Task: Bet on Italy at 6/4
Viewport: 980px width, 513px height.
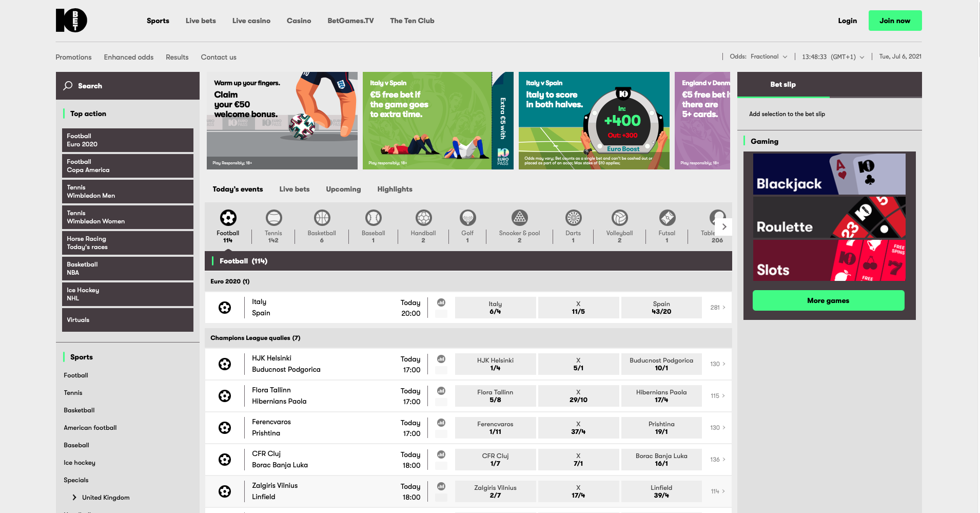Action: [x=495, y=308]
